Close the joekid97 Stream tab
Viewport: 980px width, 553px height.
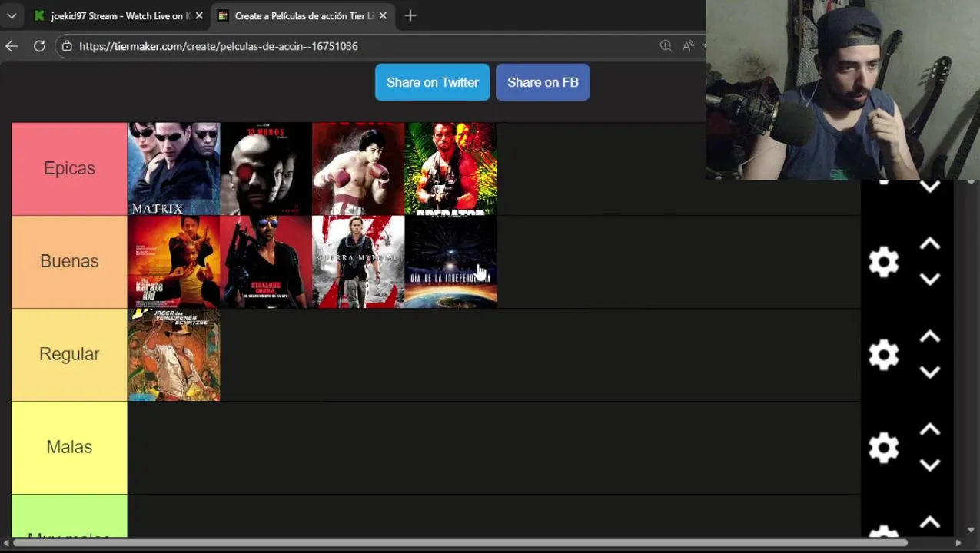[199, 15]
